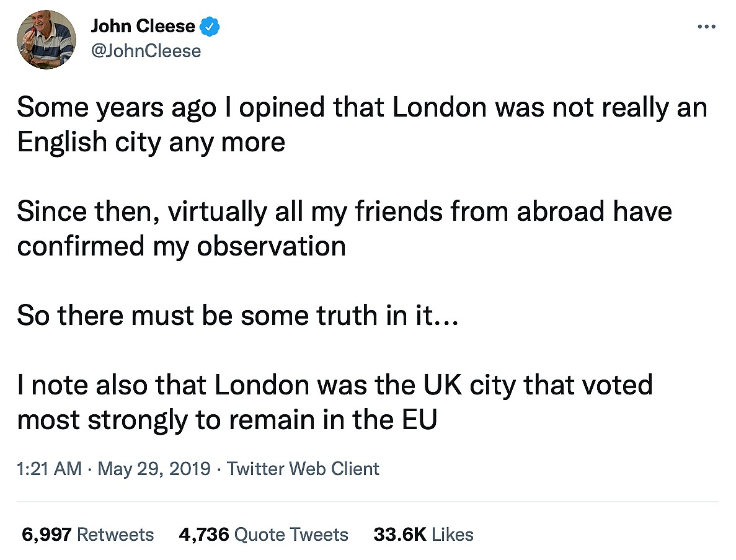Click the "confirmed my observation" line
This screenshot has width=736, height=560.
[181, 246]
